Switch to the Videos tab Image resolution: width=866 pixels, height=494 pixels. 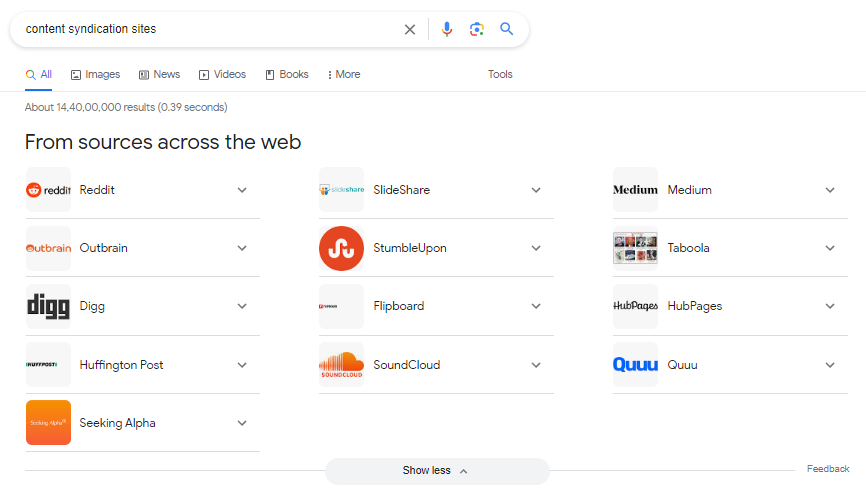pyautogui.click(x=222, y=75)
